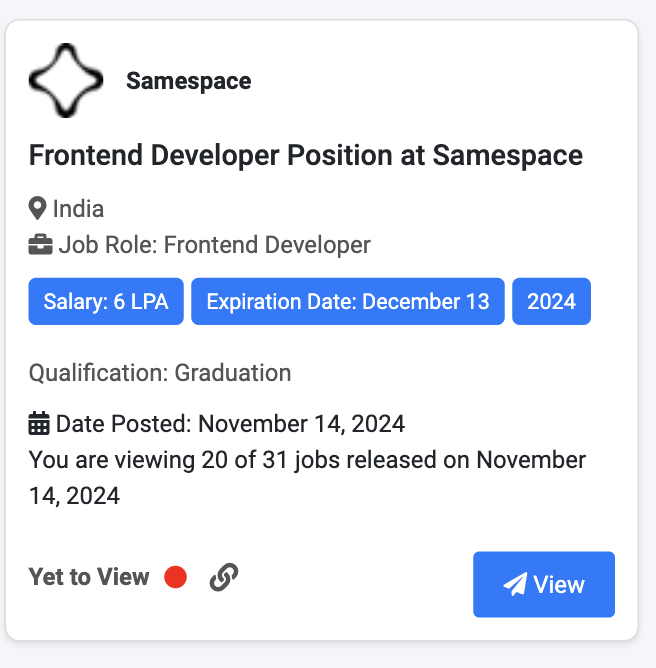Click the Yet to View label
Image resolution: width=656 pixels, height=668 pixels.
[x=89, y=577]
